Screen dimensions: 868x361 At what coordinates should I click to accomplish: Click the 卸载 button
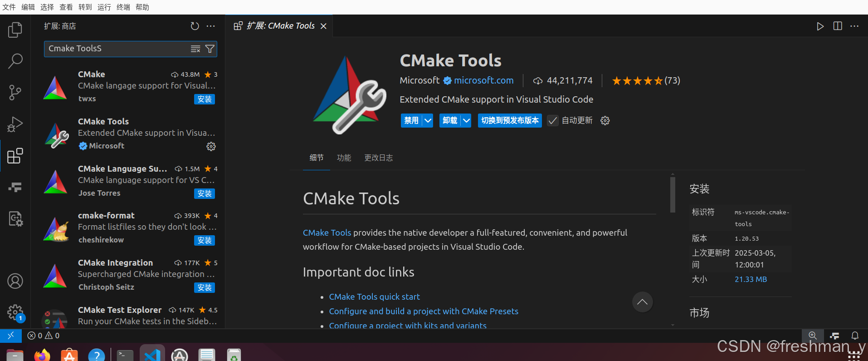click(450, 120)
